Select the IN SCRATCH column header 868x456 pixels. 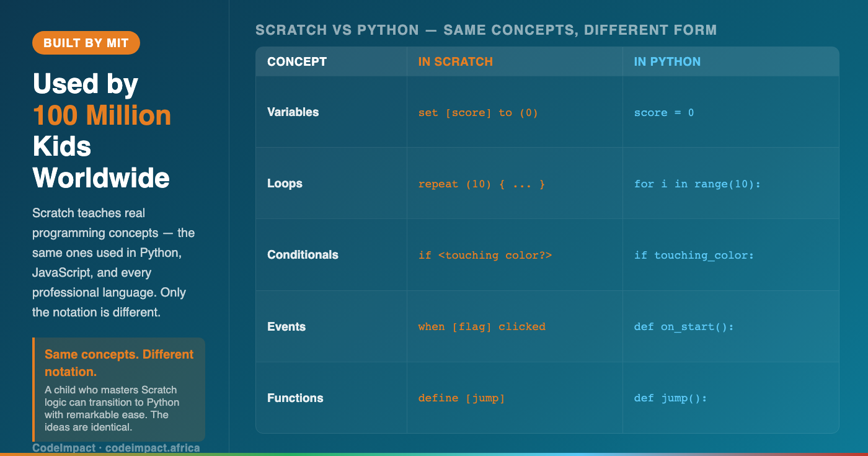pyautogui.click(x=456, y=61)
